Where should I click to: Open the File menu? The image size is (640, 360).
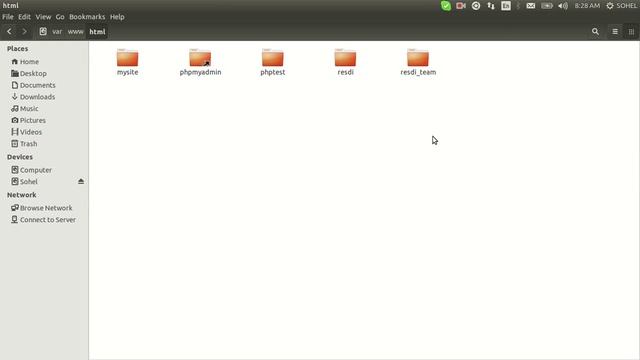8,17
